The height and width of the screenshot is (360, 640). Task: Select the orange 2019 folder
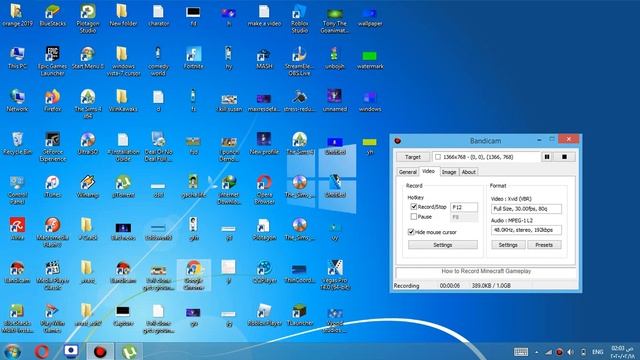pyautogui.click(x=17, y=16)
